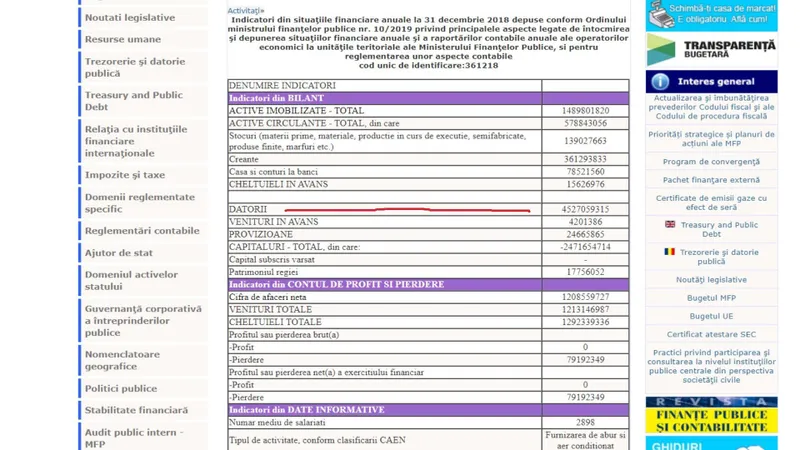
Task: Click VENITURI IN AVANS row label
Action: [x=273, y=222]
